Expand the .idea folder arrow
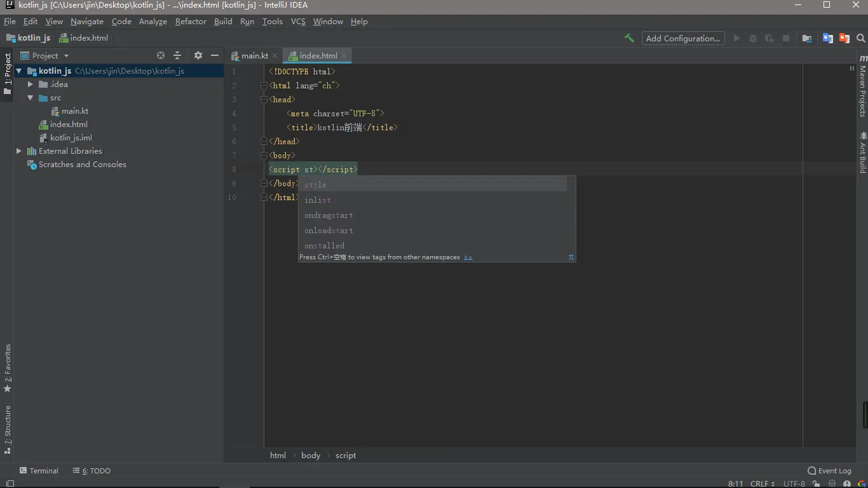This screenshot has height=488, width=868. click(30, 85)
